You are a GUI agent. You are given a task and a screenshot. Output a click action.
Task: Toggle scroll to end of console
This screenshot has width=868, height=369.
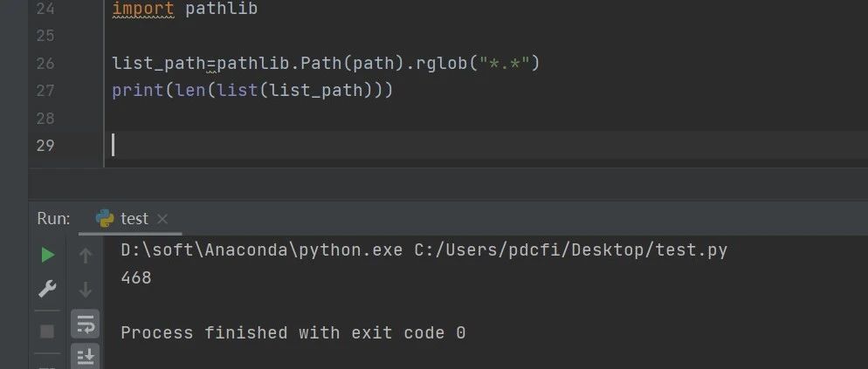coord(86,356)
